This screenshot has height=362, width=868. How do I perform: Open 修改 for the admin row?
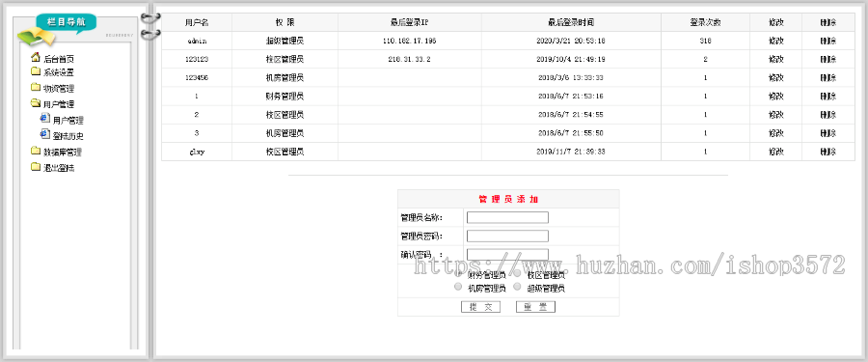tap(776, 41)
